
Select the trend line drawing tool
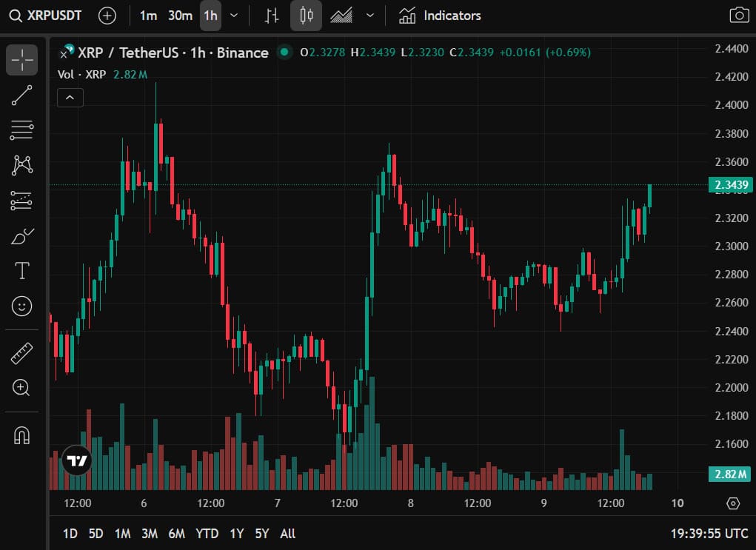pyautogui.click(x=22, y=95)
